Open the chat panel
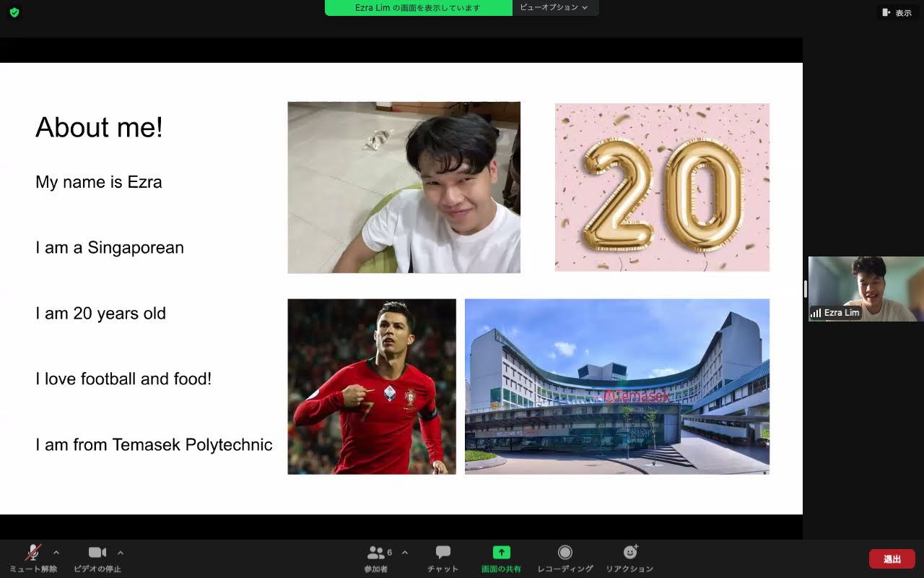Screen dimensions: 924x578 (443, 553)
